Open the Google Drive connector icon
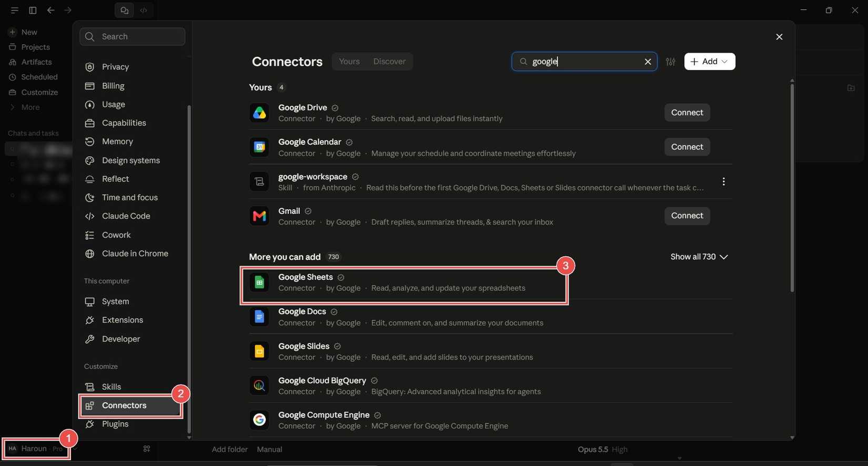 point(259,113)
